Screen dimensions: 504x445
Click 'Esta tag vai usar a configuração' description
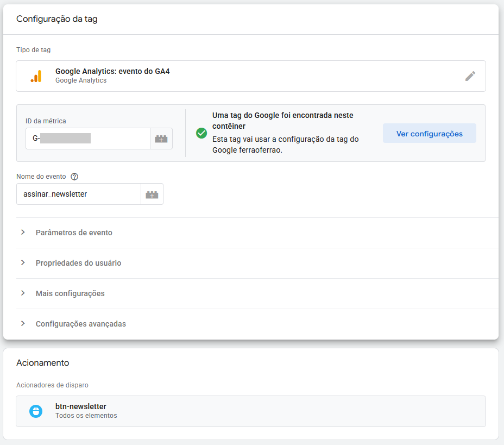tap(286, 145)
